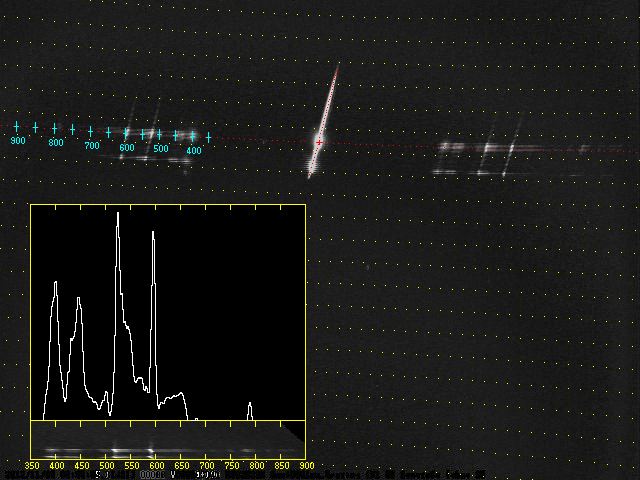The image size is (640, 480).
Task: Click the yellow '550' axis label
Action: point(131,466)
